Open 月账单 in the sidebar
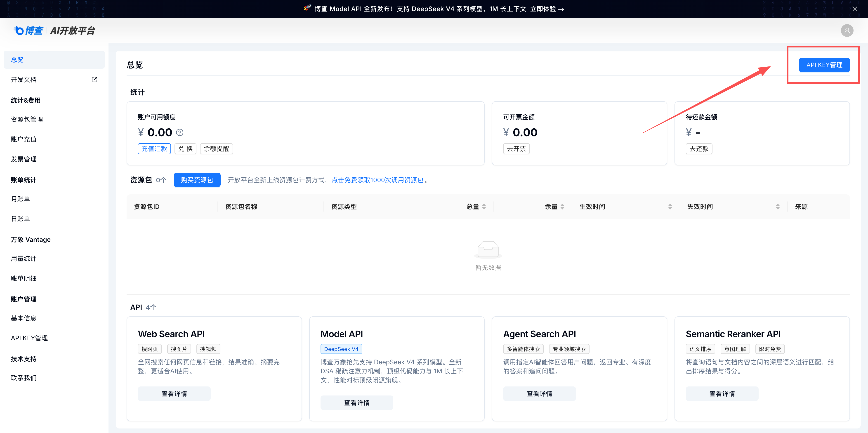 coord(54,199)
